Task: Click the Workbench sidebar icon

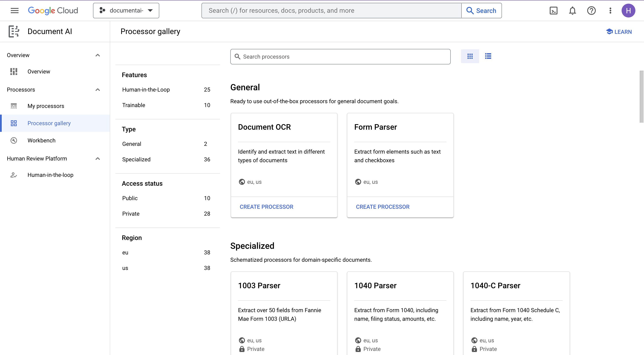Action: click(x=14, y=140)
